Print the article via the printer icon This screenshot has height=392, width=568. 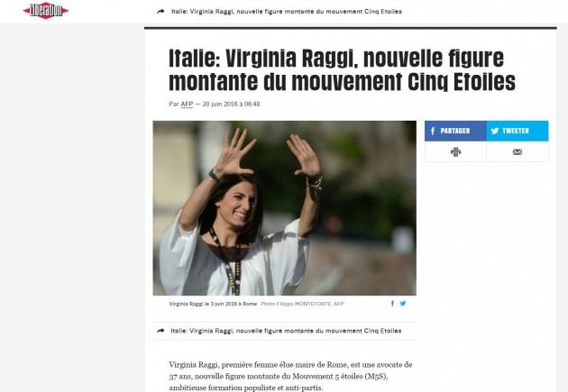tap(455, 151)
